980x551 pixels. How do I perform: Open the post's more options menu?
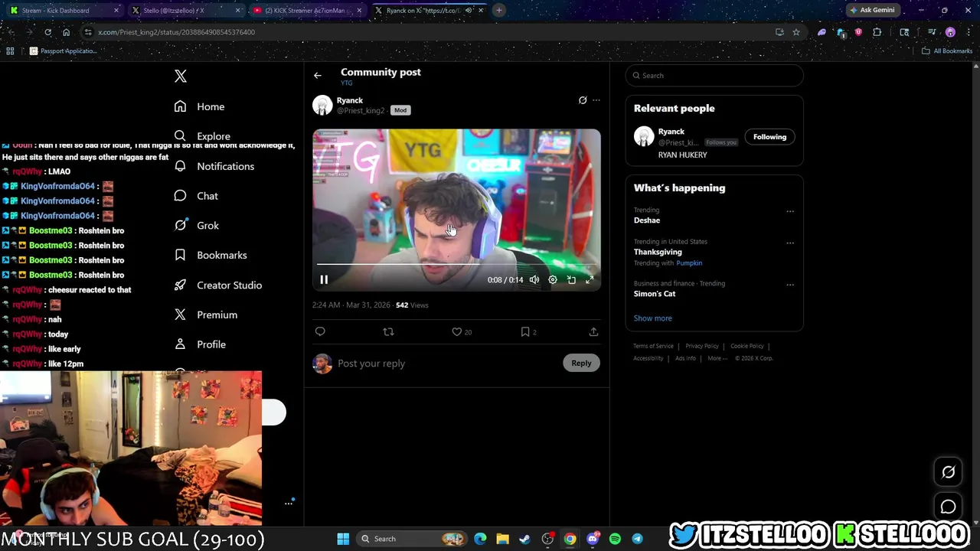596,100
